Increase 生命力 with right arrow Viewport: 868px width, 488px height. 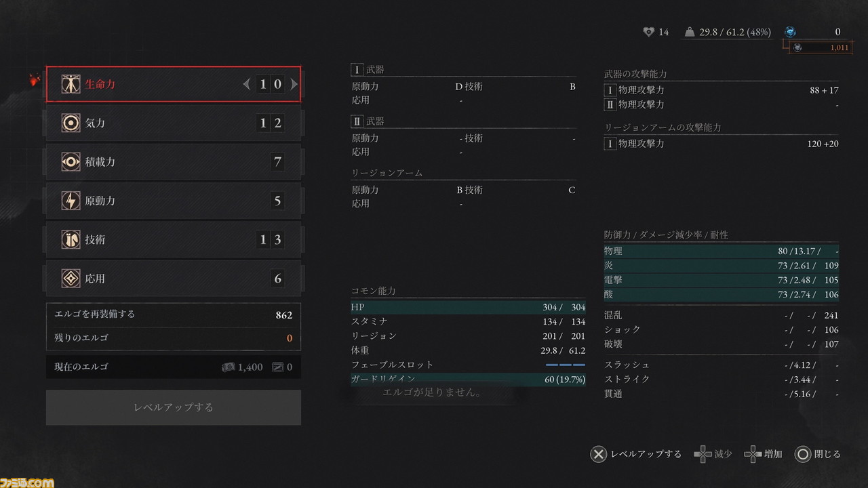pyautogui.click(x=294, y=84)
